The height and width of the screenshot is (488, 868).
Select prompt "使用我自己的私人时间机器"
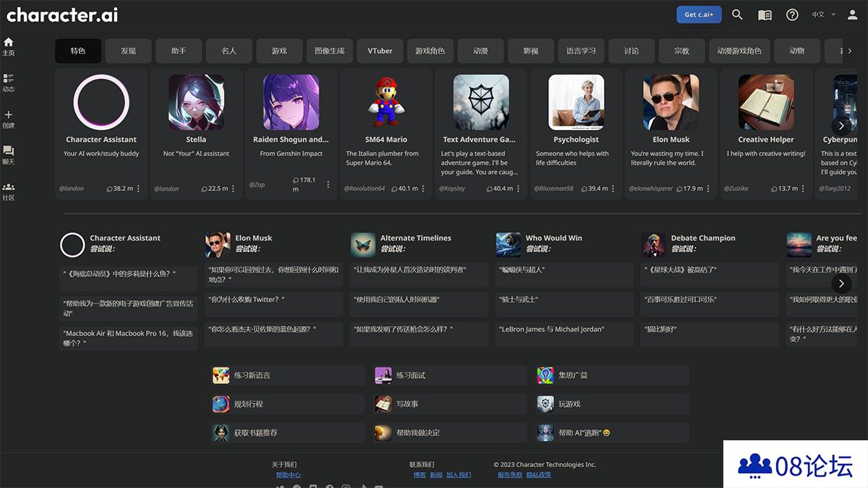(x=419, y=304)
